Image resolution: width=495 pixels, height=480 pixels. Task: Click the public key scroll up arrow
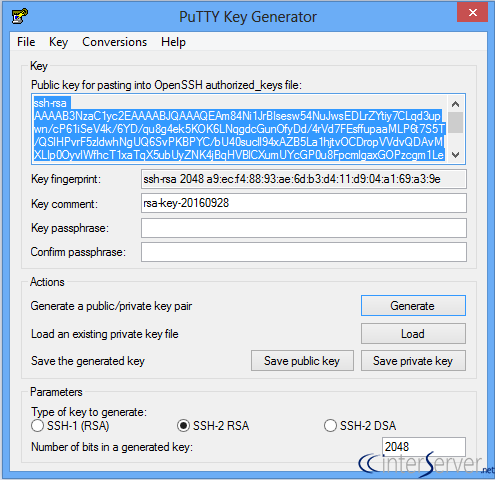(x=455, y=104)
